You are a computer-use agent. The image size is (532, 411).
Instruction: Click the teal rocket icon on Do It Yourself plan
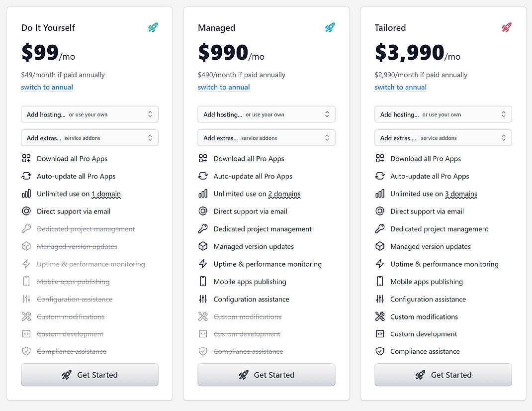click(153, 28)
